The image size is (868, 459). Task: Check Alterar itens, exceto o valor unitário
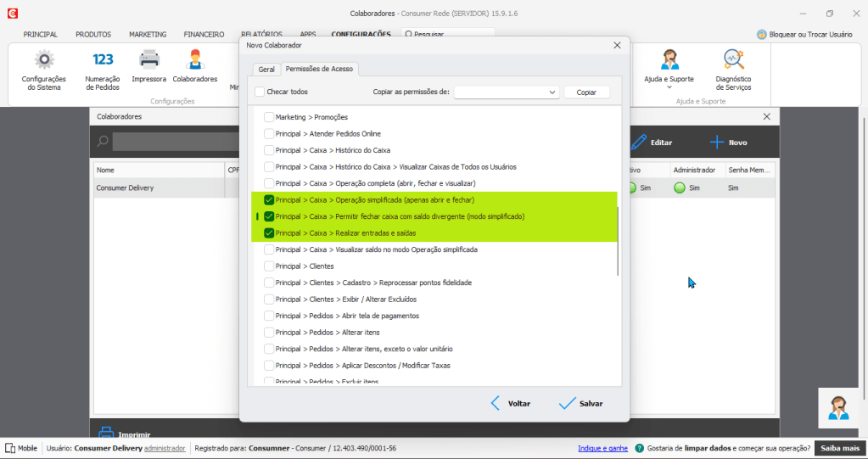(x=269, y=350)
